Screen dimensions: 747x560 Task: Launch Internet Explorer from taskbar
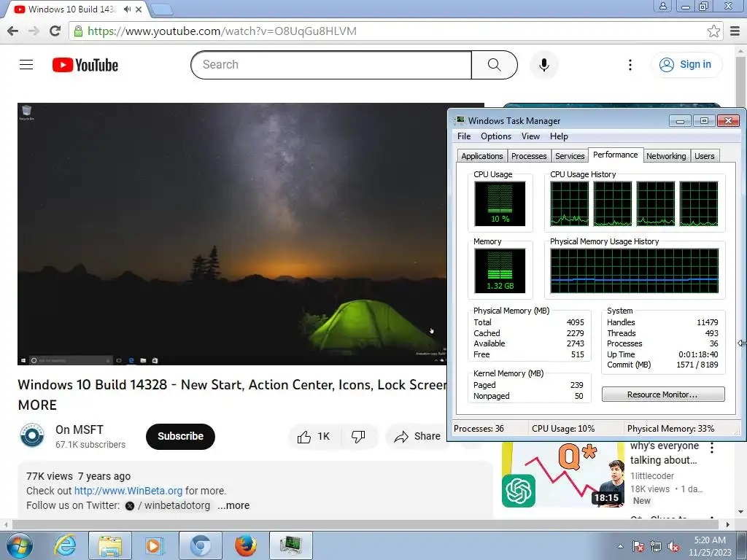(66, 545)
